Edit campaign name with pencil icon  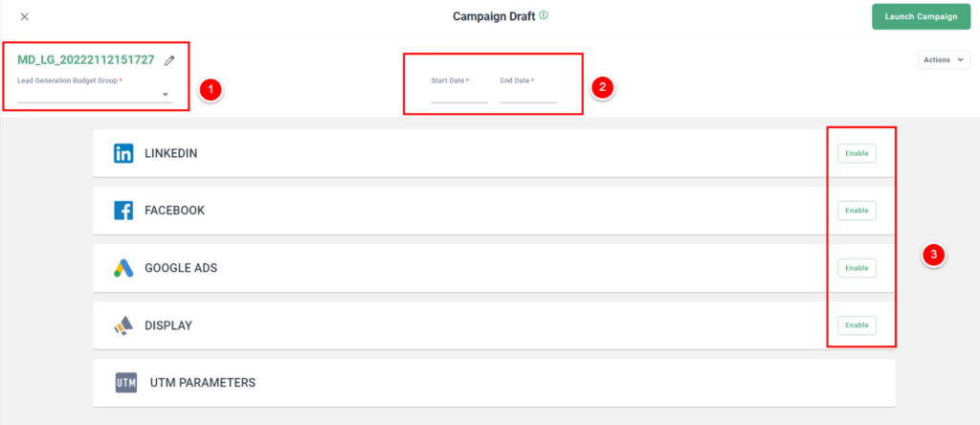[x=169, y=60]
